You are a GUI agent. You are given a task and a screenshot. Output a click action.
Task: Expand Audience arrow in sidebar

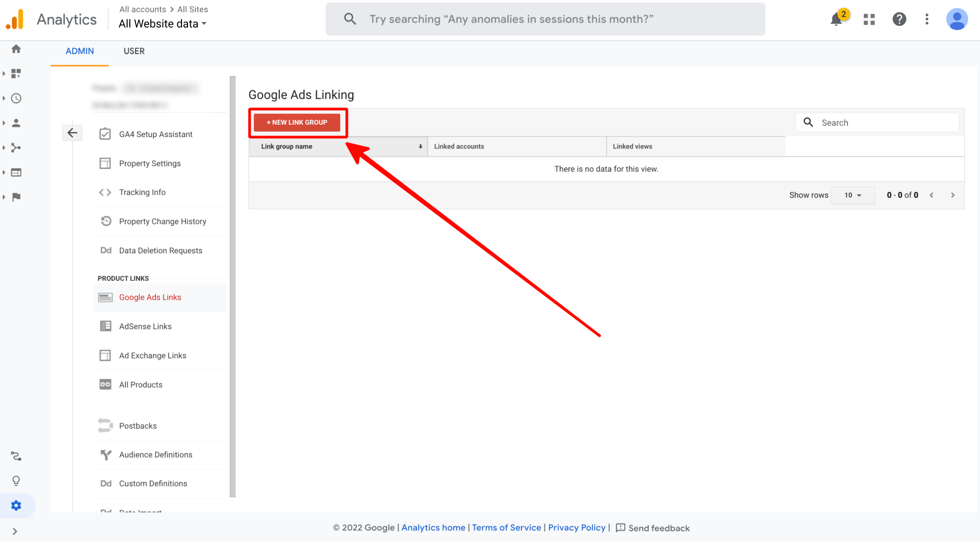pyautogui.click(x=4, y=123)
